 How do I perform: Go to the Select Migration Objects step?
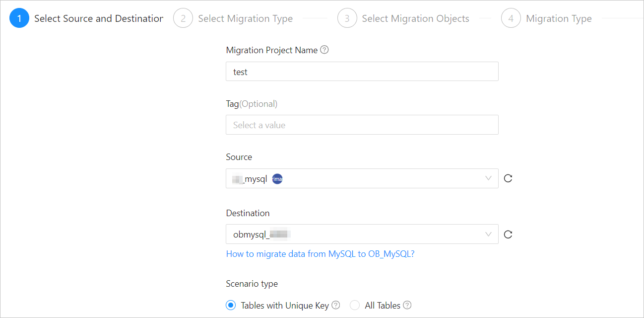click(x=416, y=18)
